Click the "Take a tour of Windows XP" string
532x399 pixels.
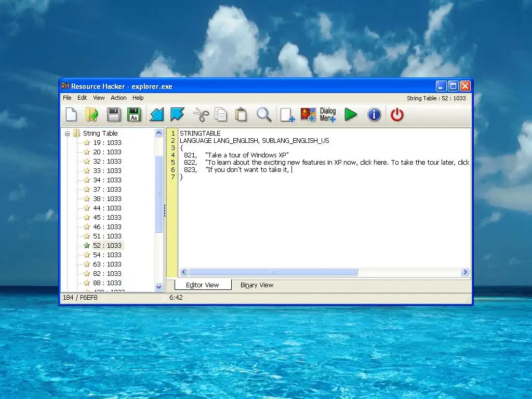[247, 155]
